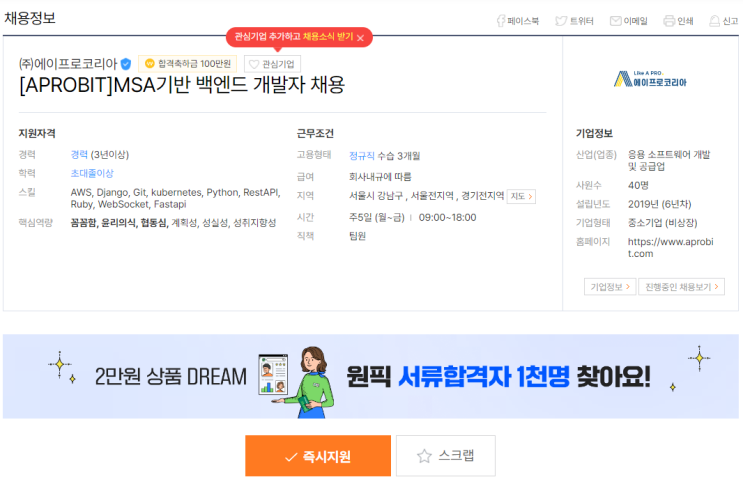Image resolution: width=743 pixels, height=484 pixels.
Task: Open the 기업정보 details button
Action: point(610,287)
